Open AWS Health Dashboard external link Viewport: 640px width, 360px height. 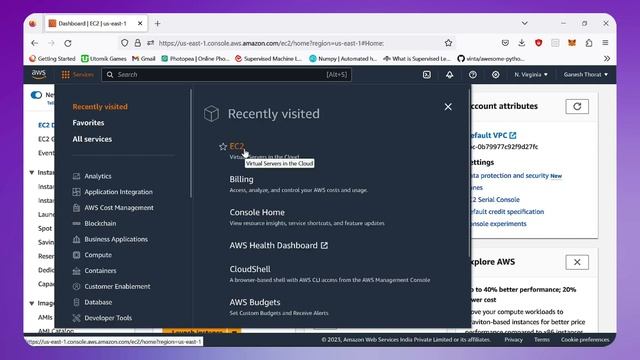tap(278, 245)
